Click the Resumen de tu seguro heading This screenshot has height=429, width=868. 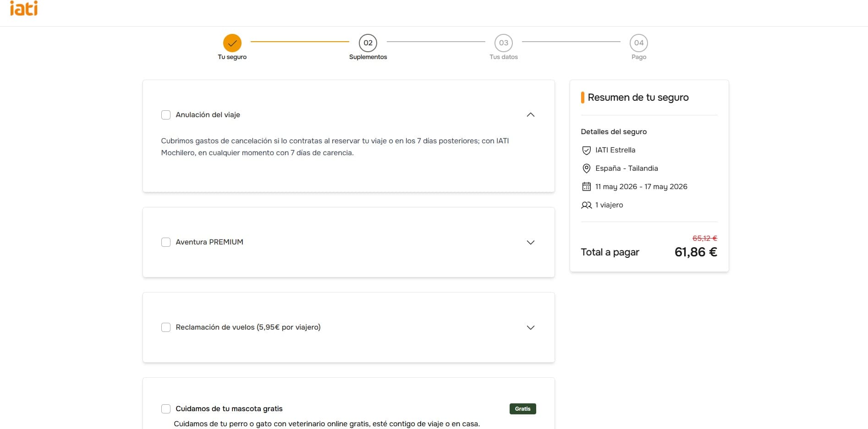point(638,98)
